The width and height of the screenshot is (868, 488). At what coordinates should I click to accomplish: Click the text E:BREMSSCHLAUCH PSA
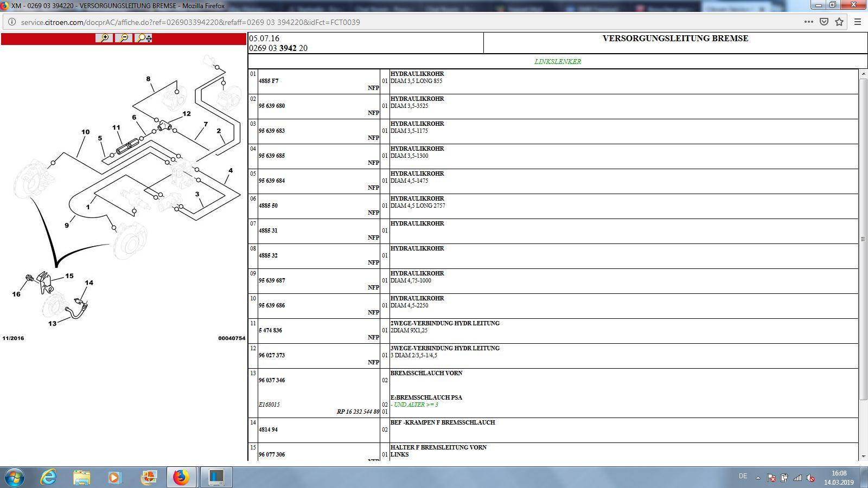426,397
